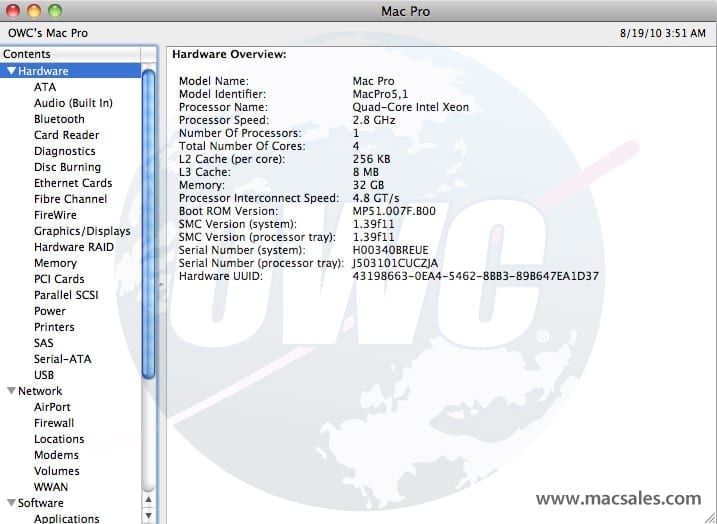Click the yellow minimize button
This screenshot has width=717, height=524.
(34, 11)
